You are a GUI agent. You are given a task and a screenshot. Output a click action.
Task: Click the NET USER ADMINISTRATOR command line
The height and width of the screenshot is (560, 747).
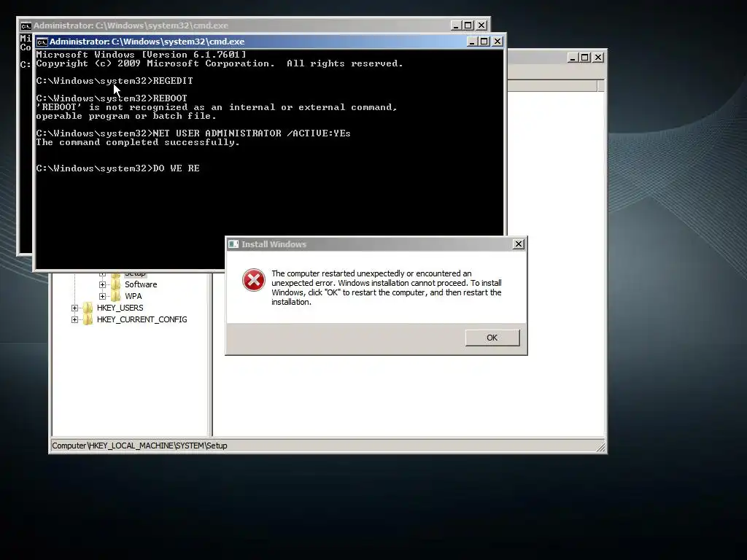pos(193,133)
